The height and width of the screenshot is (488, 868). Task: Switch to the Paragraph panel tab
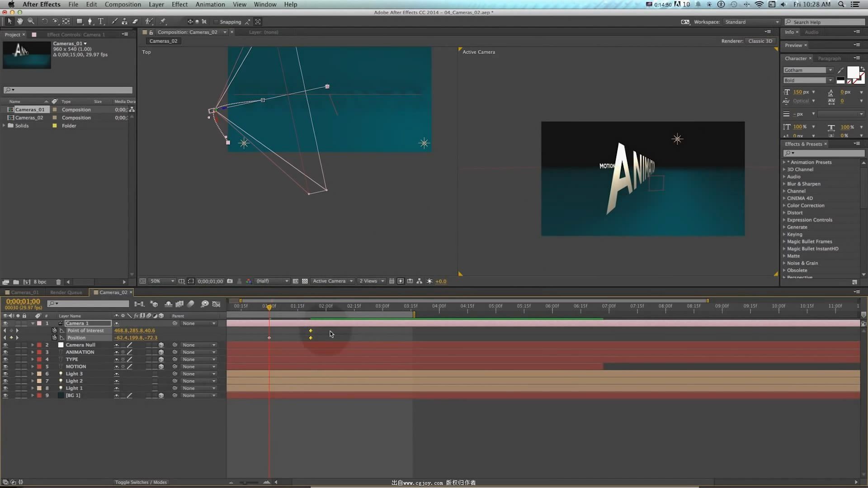tap(829, 58)
